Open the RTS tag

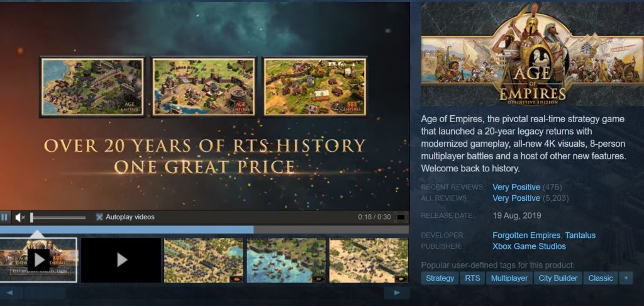click(x=472, y=278)
